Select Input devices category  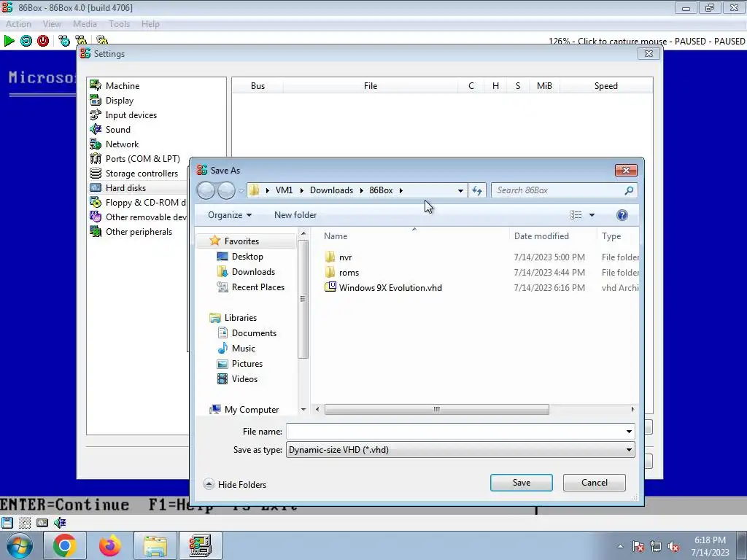(131, 114)
